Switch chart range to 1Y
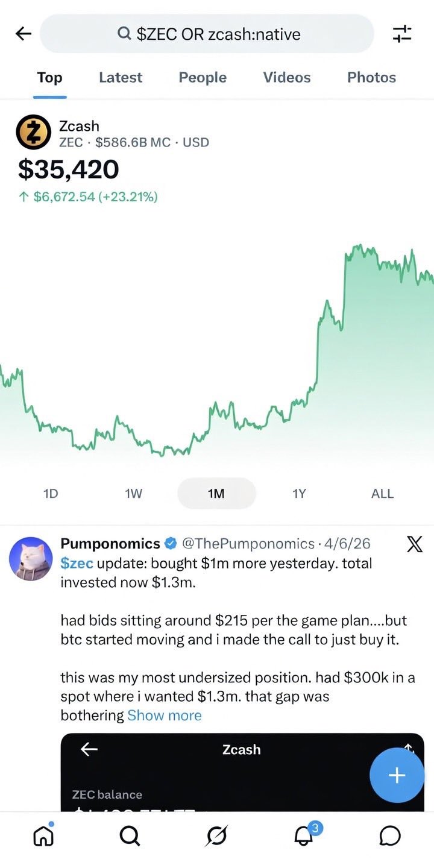Viewport: 434px width, 868px height. 299,494
